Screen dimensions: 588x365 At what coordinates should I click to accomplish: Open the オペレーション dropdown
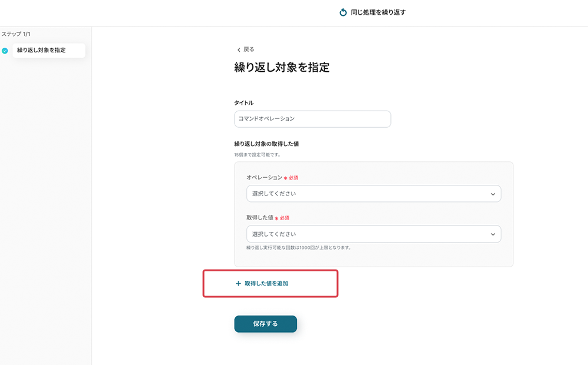pos(373,194)
